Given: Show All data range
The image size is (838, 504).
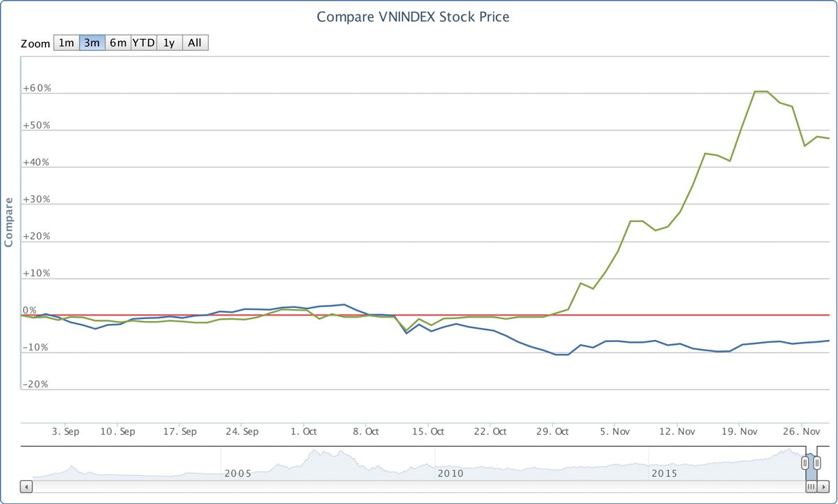Looking at the screenshot, I should click(195, 43).
